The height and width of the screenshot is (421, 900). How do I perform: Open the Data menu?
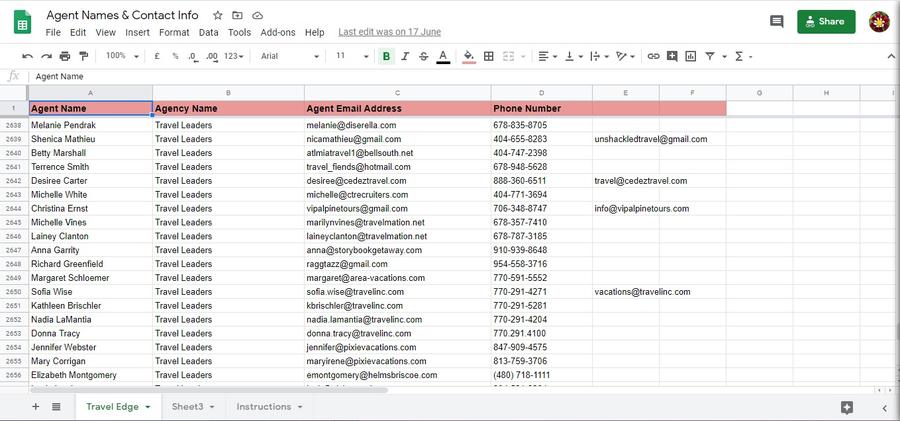[x=209, y=33]
